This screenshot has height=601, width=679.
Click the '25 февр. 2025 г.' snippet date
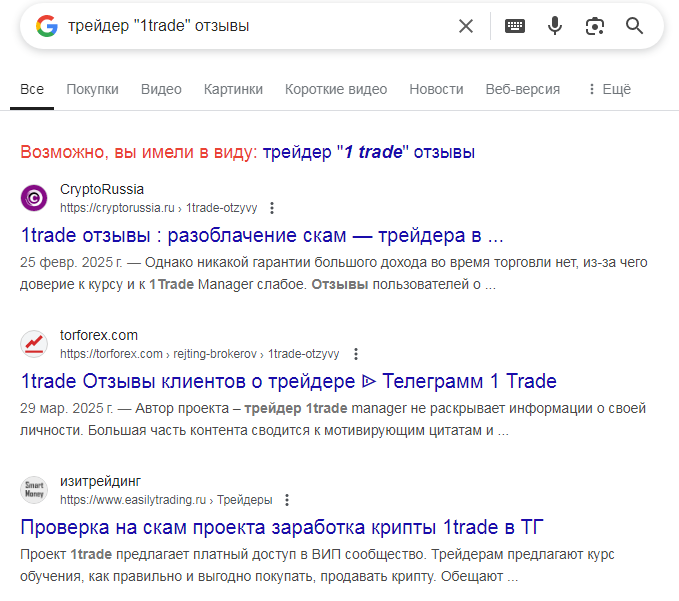click(x=71, y=262)
